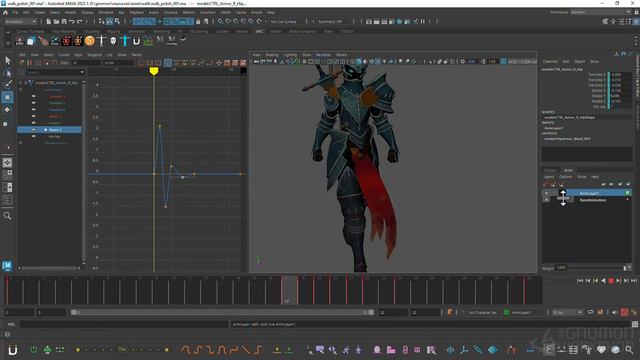Click the first orange curve tangent icon on bottom bar
640x360 pixels.
click(186, 350)
